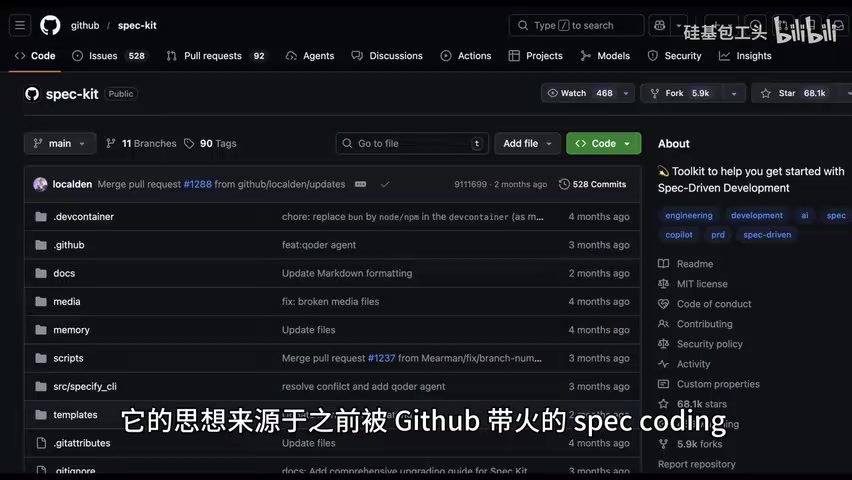Viewport: 852px width, 480px height.
Task: Star the spec-kit repository
Action: pyautogui.click(x=795, y=93)
